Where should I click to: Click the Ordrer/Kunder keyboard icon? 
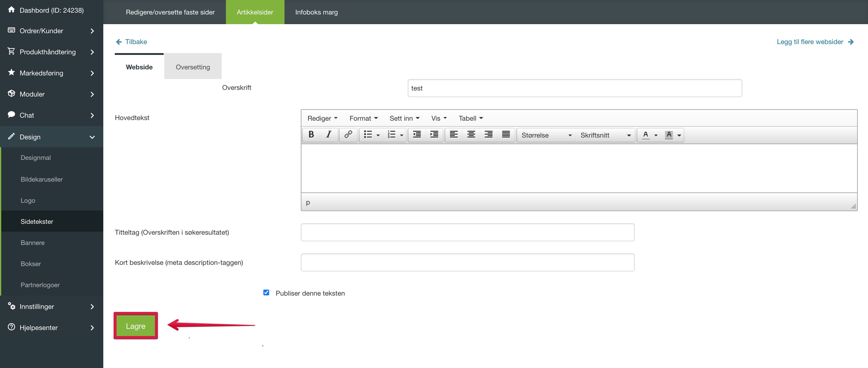click(x=11, y=30)
